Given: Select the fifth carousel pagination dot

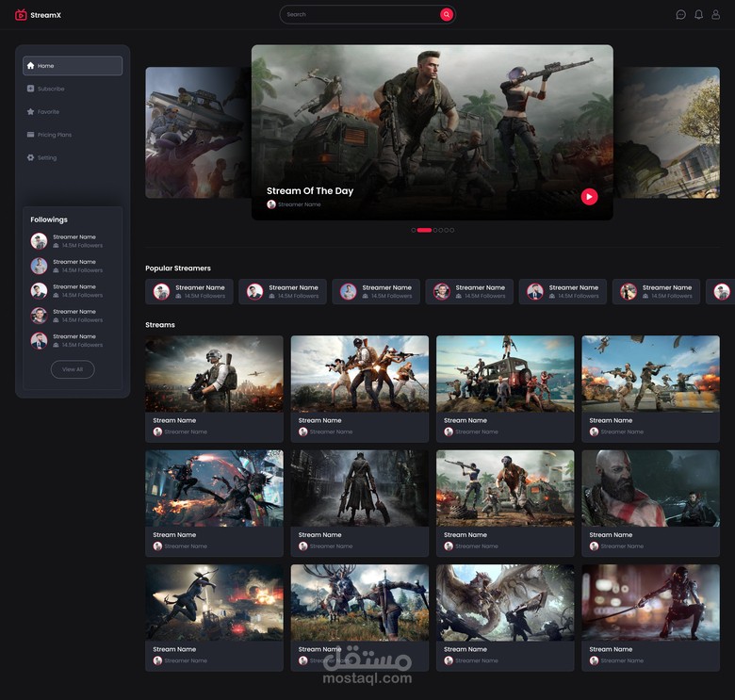Looking at the screenshot, I should point(447,230).
